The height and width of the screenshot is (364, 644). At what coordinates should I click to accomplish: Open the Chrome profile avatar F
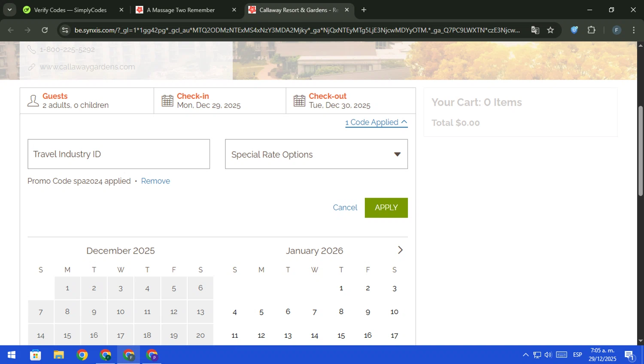click(x=617, y=30)
